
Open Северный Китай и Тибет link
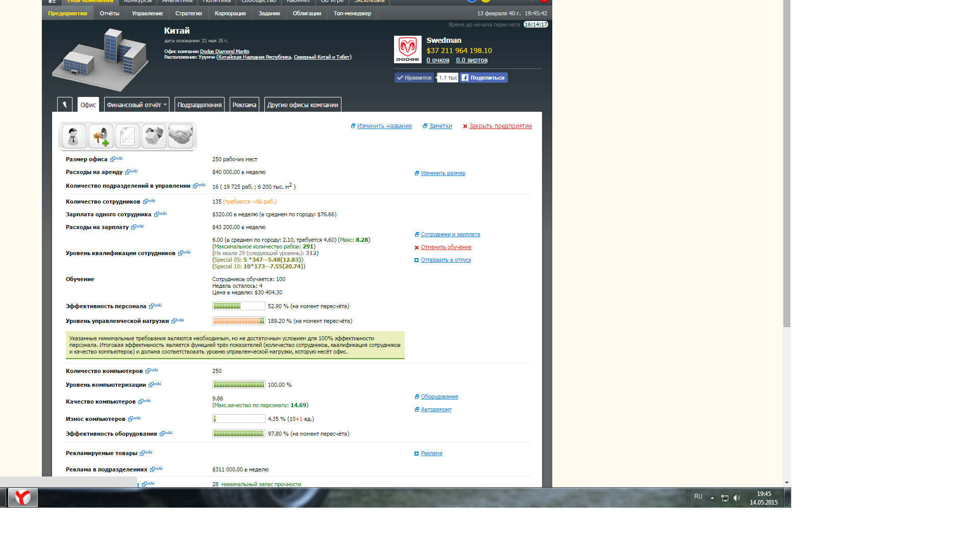(322, 57)
